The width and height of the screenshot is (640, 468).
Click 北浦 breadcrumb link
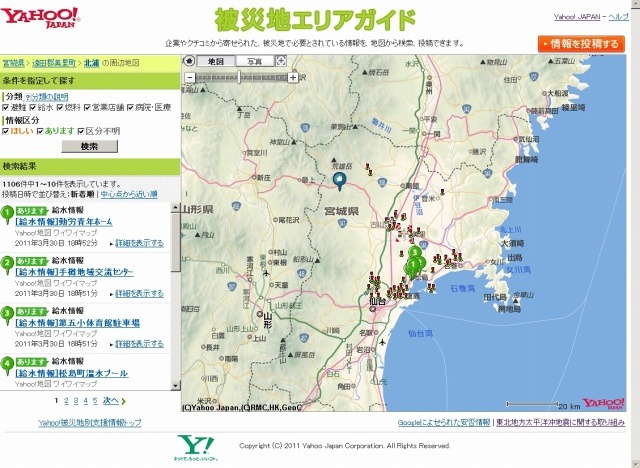pos(92,63)
